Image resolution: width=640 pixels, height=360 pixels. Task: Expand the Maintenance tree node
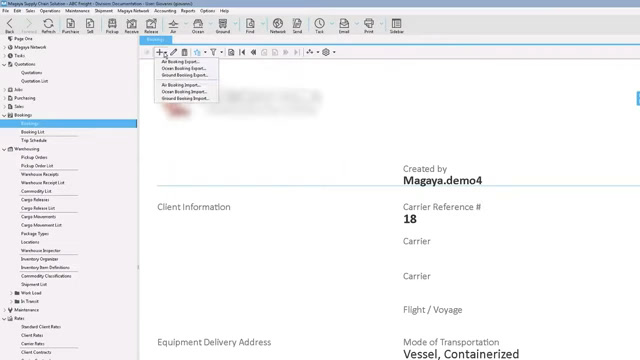[x=4, y=310]
